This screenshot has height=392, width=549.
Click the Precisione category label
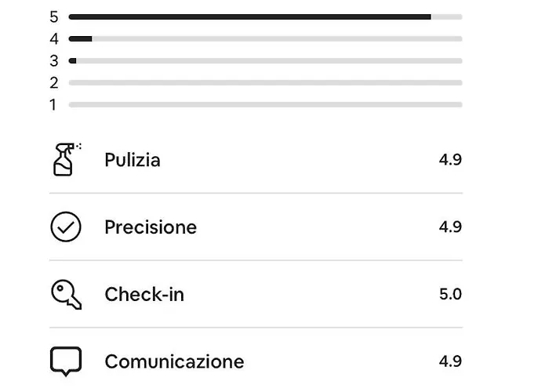coord(151,227)
